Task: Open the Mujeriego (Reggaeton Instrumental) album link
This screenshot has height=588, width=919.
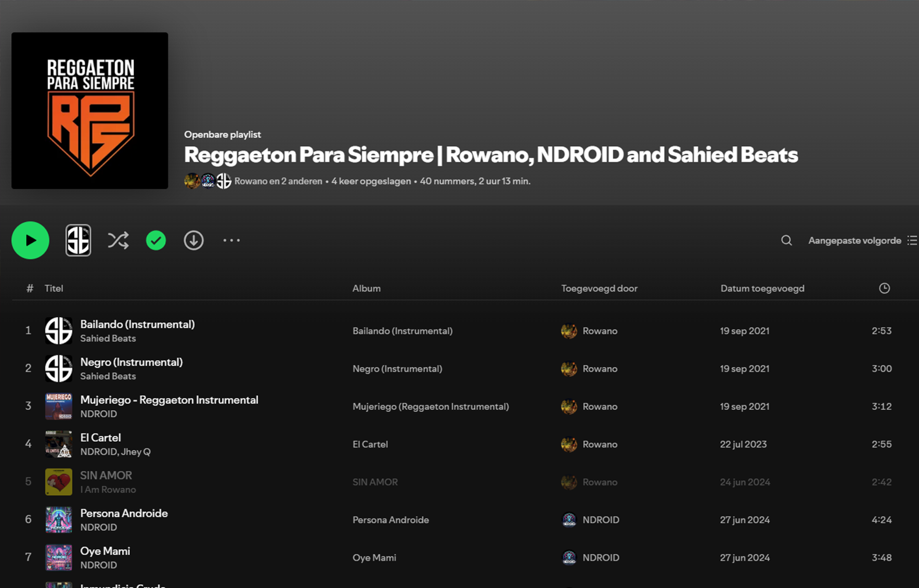Action: point(430,406)
